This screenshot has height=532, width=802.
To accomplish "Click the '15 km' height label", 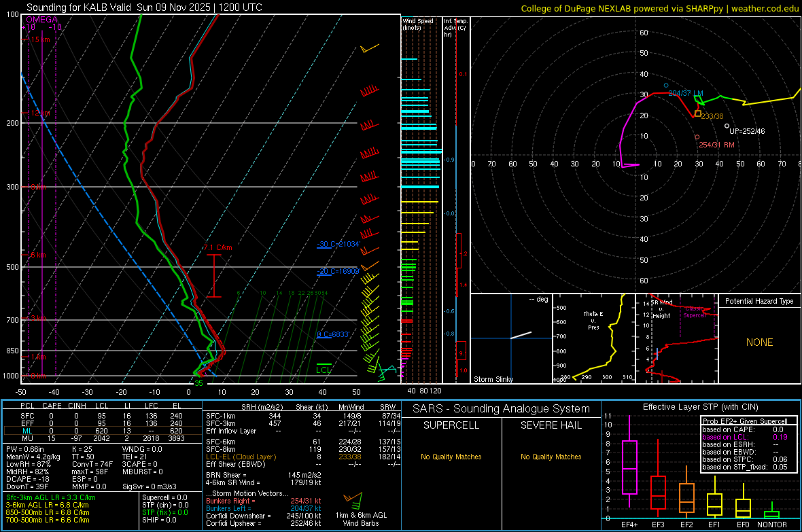I will pyautogui.click(x=40, y=39).
